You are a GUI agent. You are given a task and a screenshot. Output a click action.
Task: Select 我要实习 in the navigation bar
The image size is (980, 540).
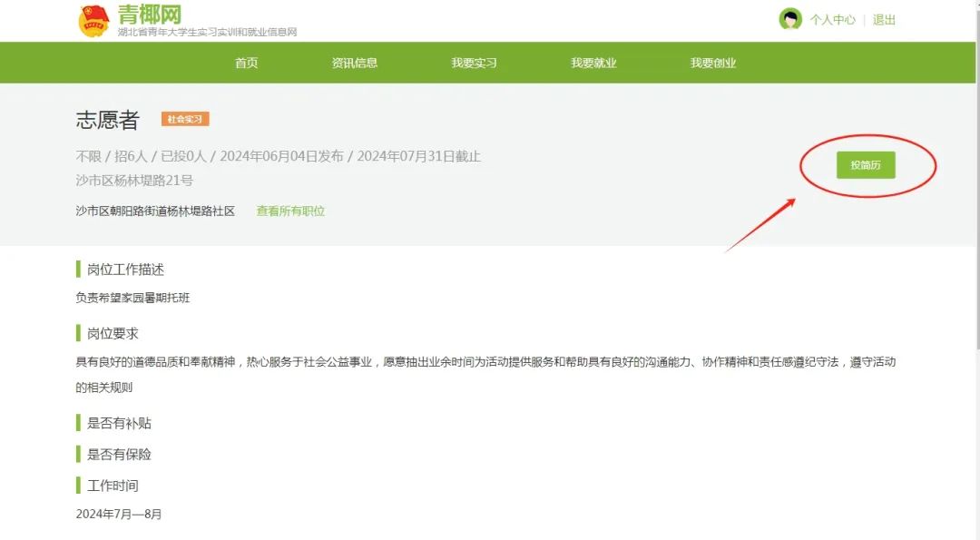pos(474,63)
